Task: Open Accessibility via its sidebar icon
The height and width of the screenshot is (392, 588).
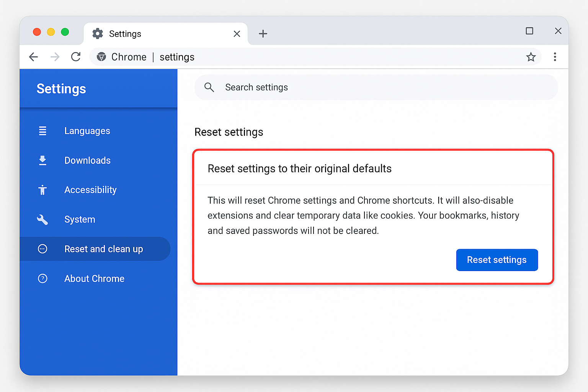Action: pyautogui.click(x=42, y=190)
